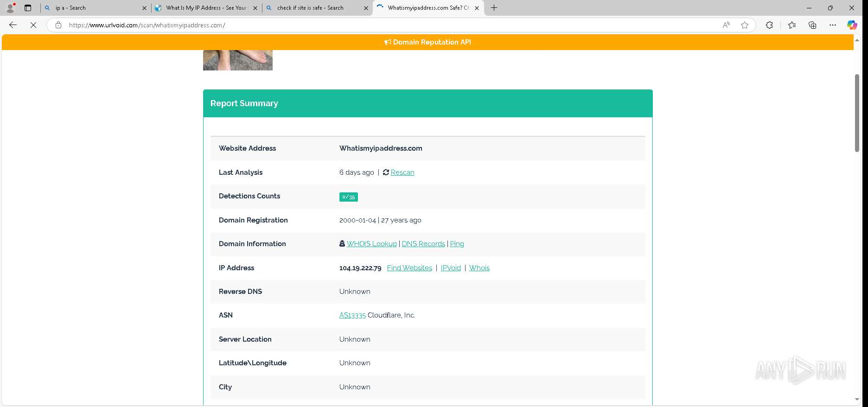Click the 'Latitude\Longitude' row label

253,363
